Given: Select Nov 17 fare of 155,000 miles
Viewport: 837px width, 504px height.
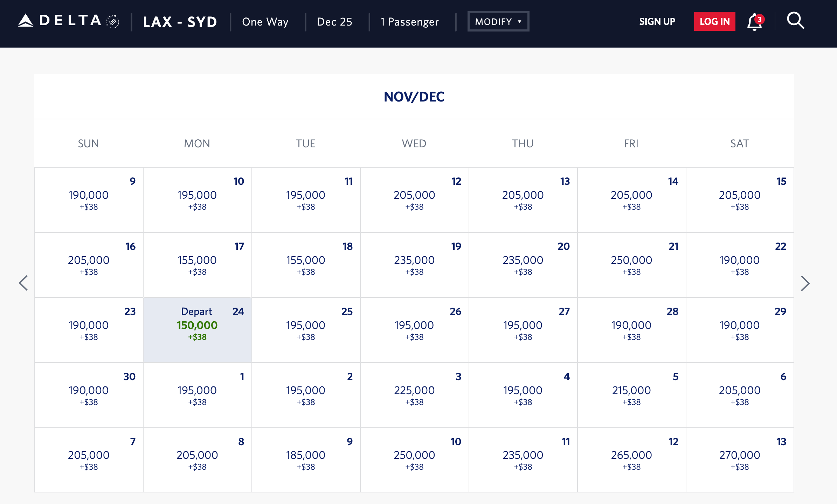Looking at the screenshot, I should pos(198,265).
